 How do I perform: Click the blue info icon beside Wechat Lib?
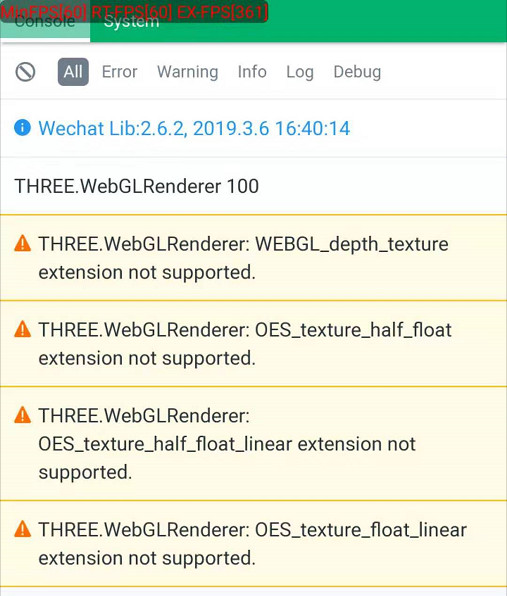[22, 127]
